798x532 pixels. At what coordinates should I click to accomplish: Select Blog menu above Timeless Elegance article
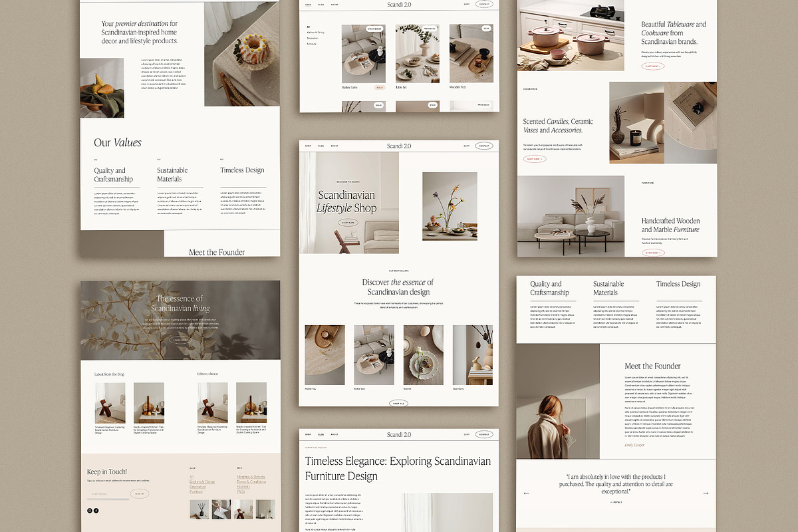(x=321, y=434)
